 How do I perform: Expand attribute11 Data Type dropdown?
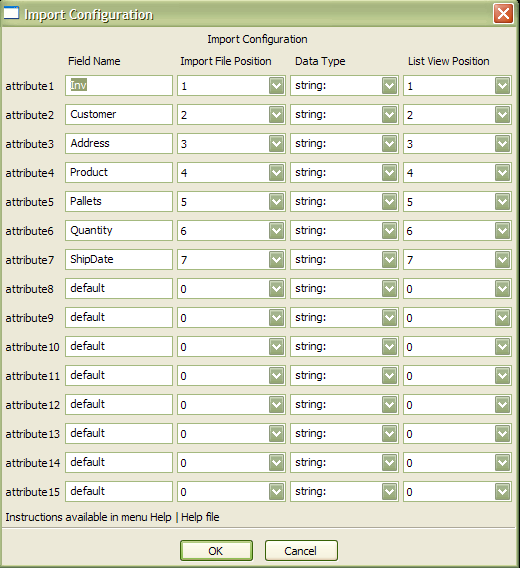pos(390,375)
